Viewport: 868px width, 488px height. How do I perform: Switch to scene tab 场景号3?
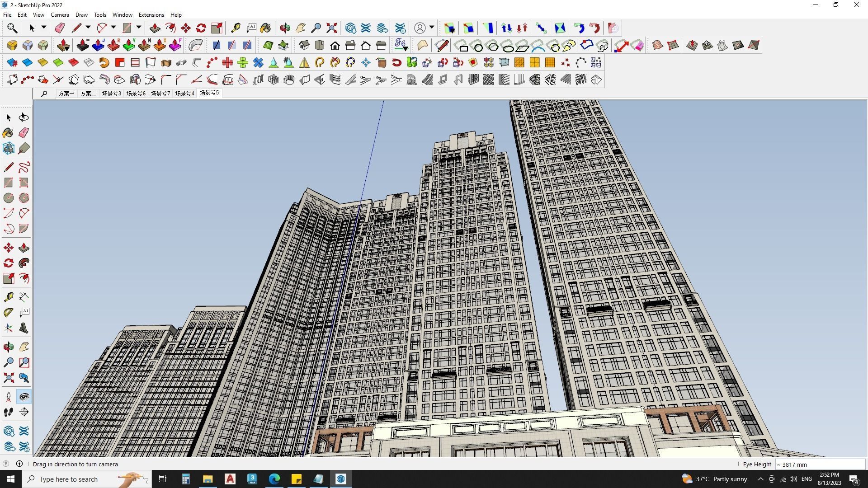point(111,94)
